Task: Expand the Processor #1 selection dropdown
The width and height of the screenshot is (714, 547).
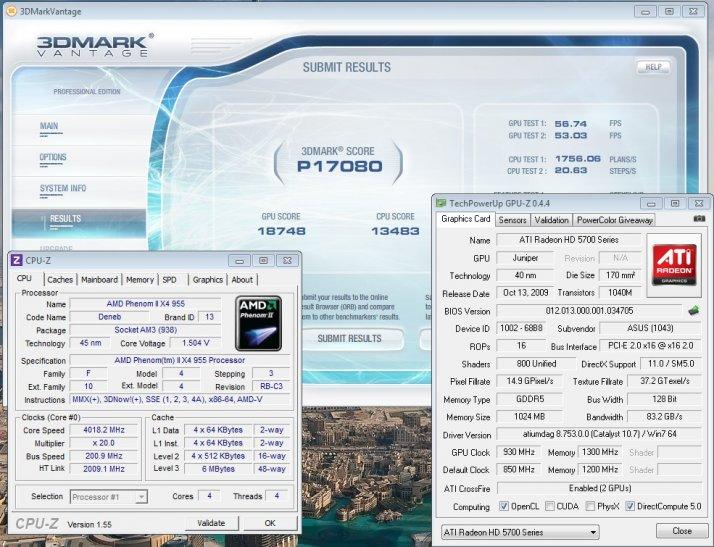Action: (109, 496)
